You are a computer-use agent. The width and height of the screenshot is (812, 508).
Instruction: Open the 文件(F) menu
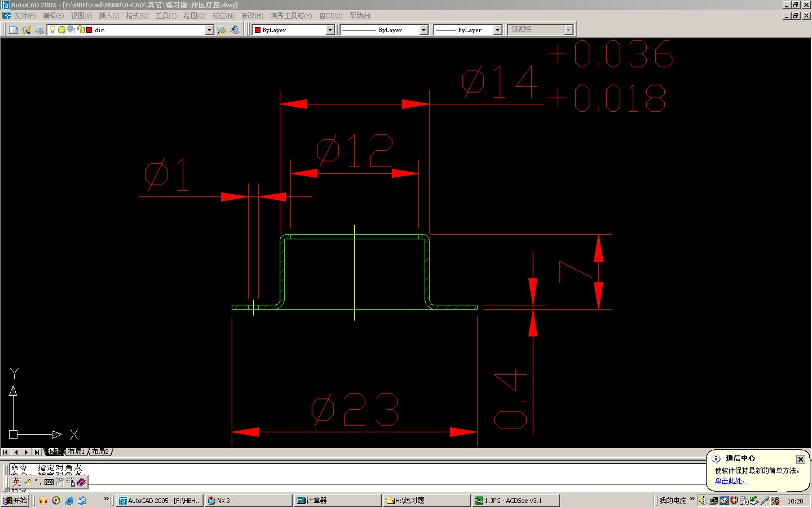[24, 16]
